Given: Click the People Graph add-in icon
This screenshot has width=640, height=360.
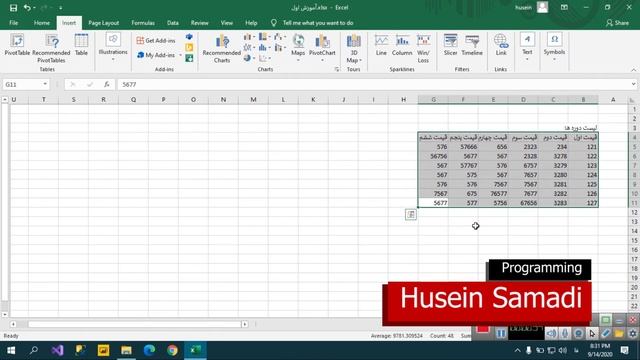Looking at the screenshot, I should (189, 58).
